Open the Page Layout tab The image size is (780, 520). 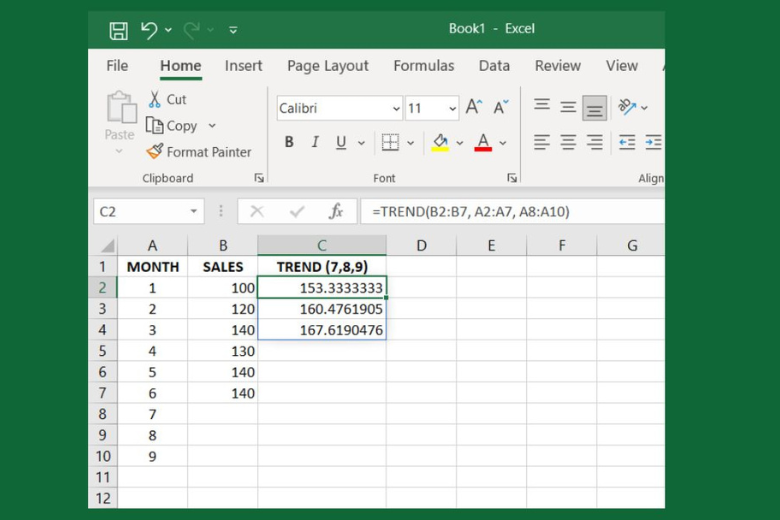click(x=327, y=66)
